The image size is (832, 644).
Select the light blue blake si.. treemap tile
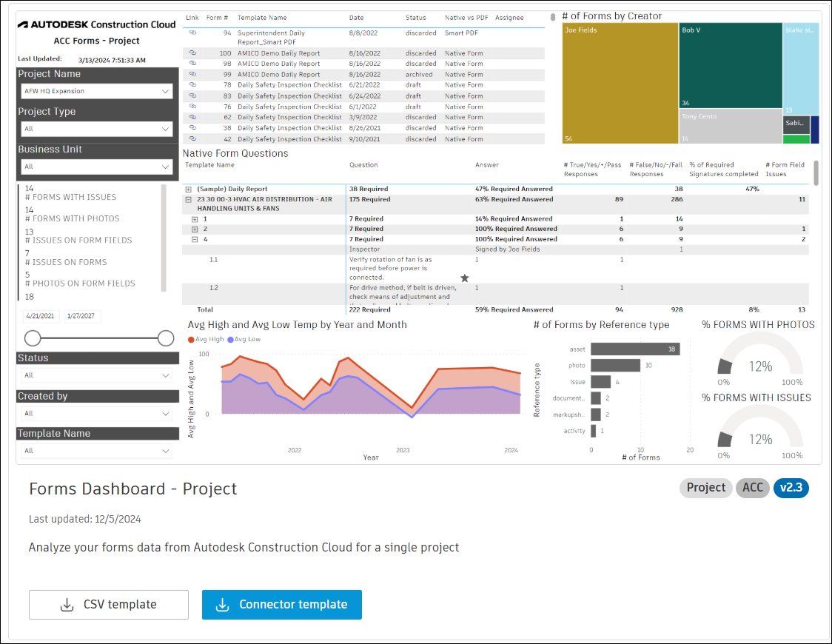tap(801, 68)
